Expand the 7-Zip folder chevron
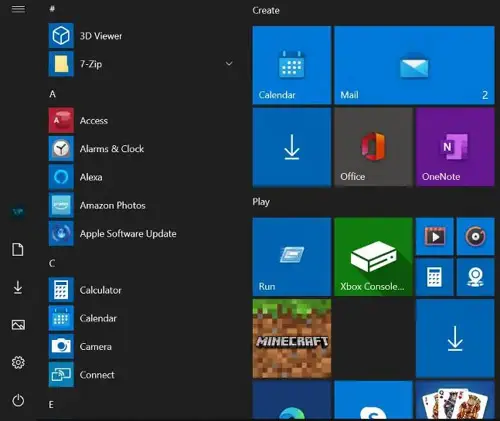Viewport: 500px width, 421px height. tap(229, 63)
